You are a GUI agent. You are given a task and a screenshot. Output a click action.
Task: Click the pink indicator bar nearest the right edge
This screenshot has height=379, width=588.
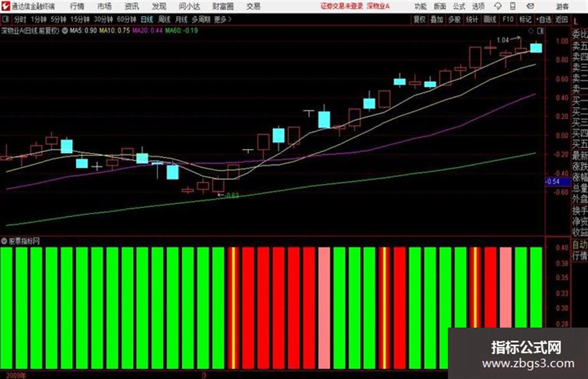(x=505, y=287)
